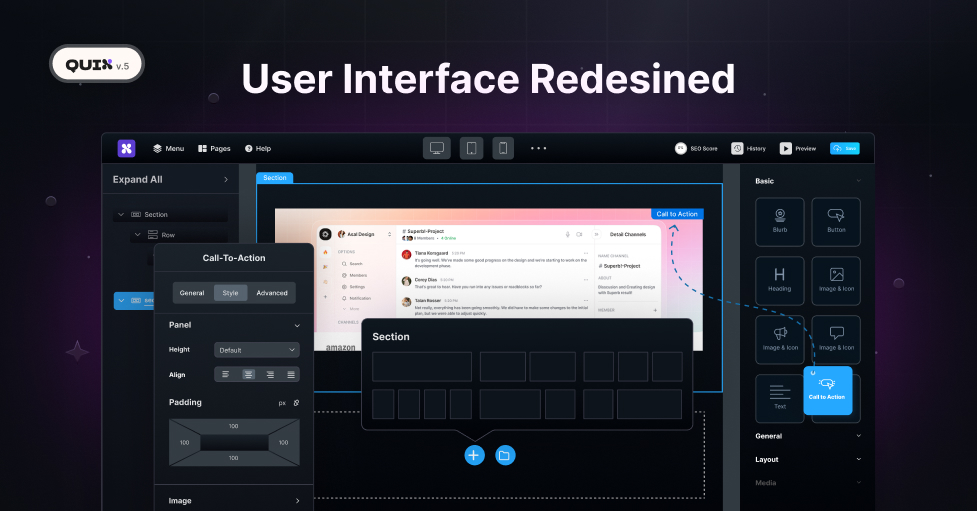Open the Pages menu

point(214,148)
